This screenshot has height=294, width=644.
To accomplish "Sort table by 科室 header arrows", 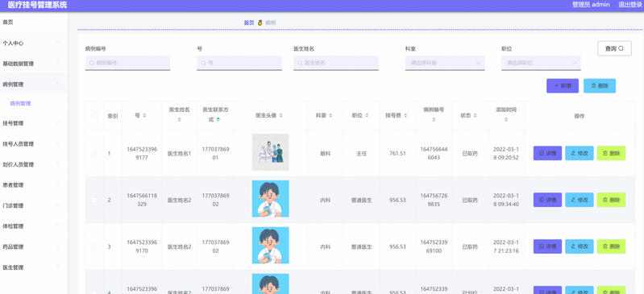I will coord(330,116).
